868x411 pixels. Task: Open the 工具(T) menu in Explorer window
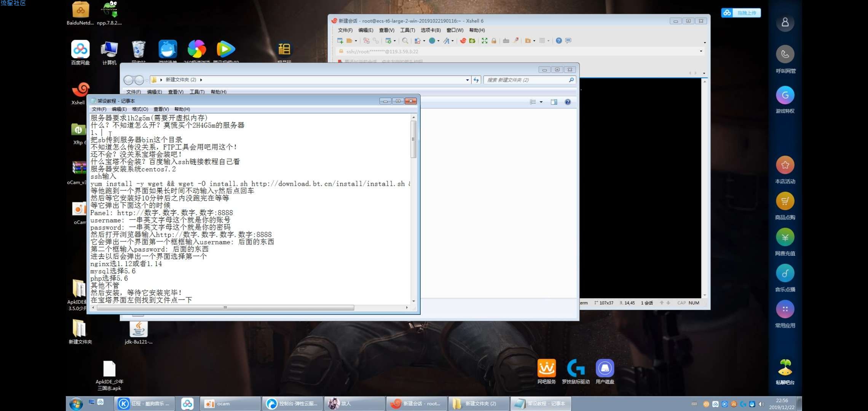[x=197, y=92]
